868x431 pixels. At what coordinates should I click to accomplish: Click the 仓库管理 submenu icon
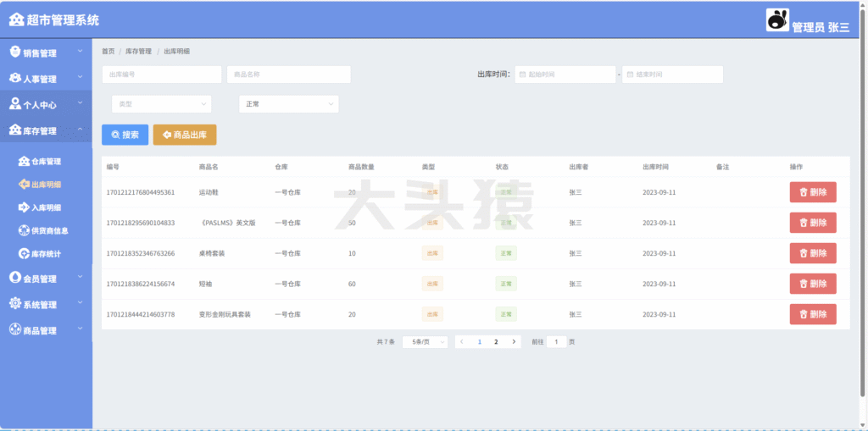24,161
